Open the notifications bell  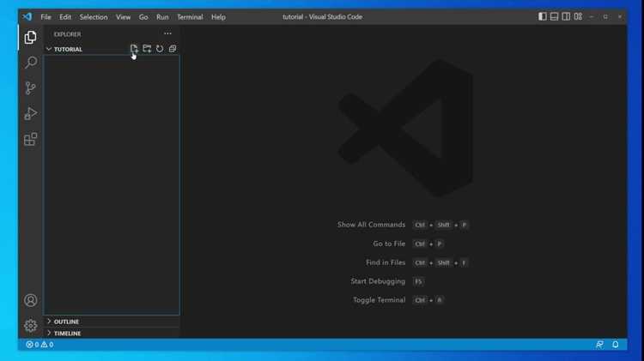coord(616,345)
